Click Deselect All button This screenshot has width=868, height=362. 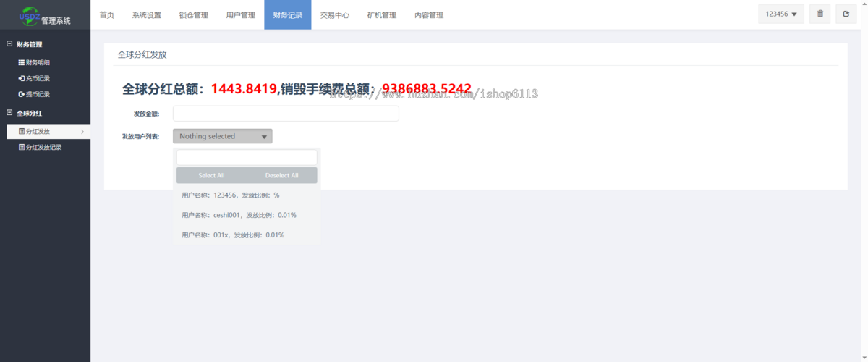282,175
